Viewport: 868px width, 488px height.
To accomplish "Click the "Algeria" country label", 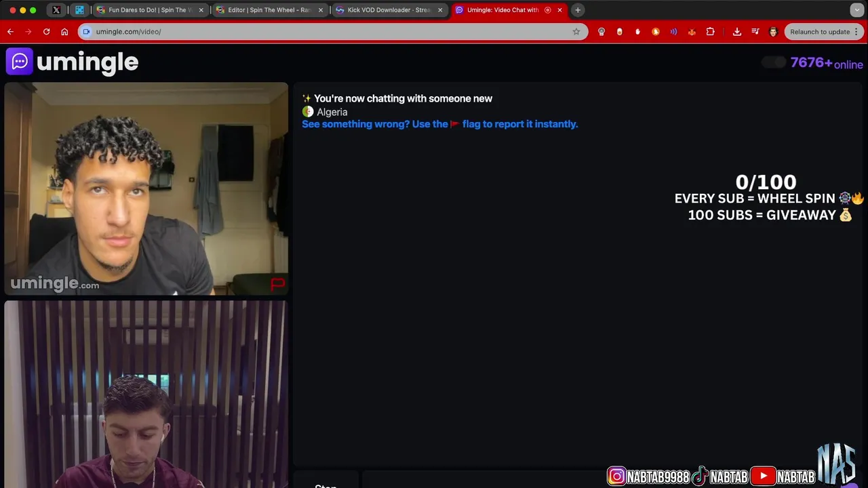I will click(332, 112).
